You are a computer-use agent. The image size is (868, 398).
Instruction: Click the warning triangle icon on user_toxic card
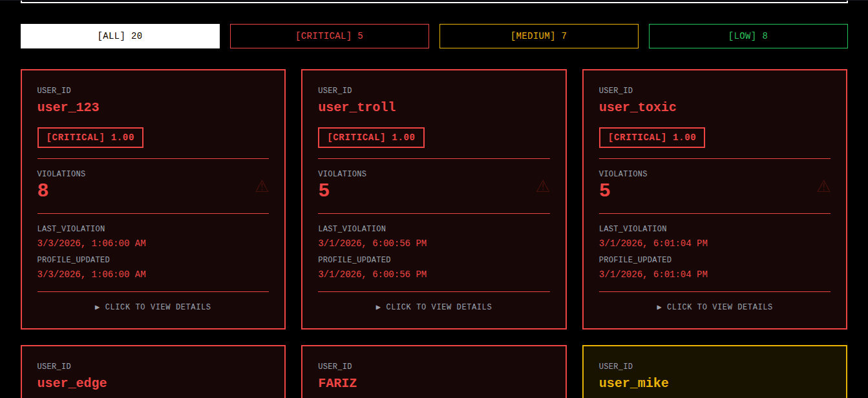tap(823, 186)
